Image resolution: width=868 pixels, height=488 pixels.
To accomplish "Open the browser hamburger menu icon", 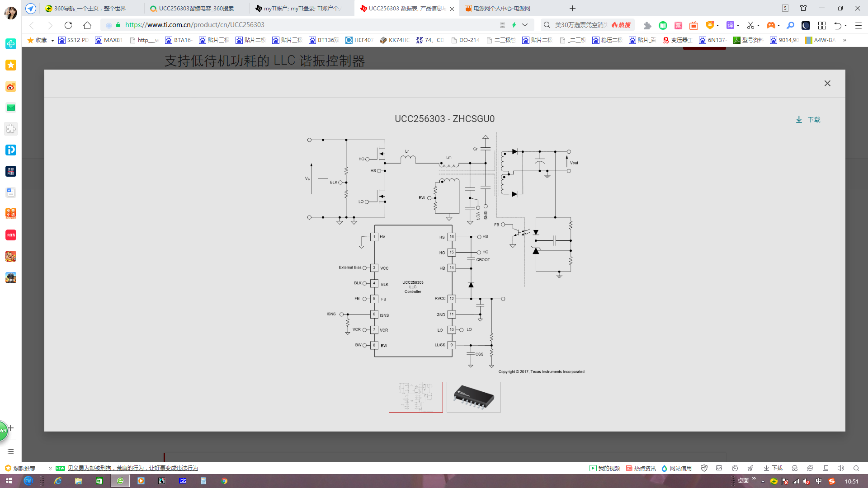I will tap(858, 25).
